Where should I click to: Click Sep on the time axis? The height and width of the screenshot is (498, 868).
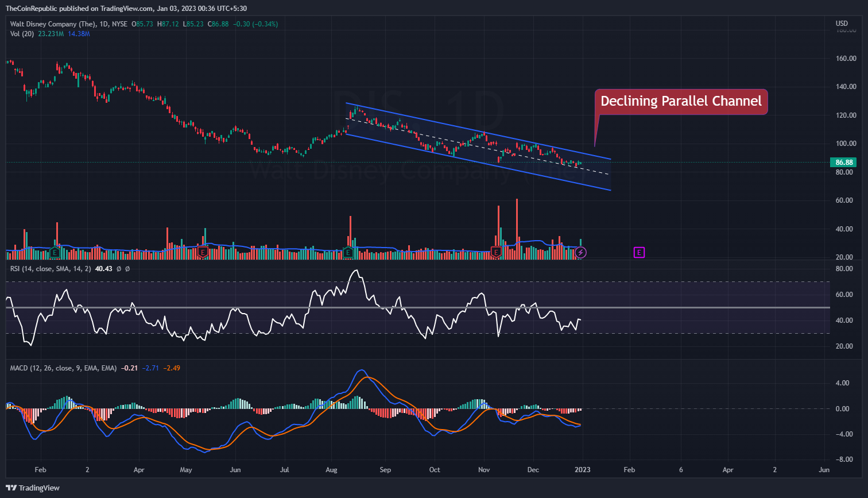(385, 470)
